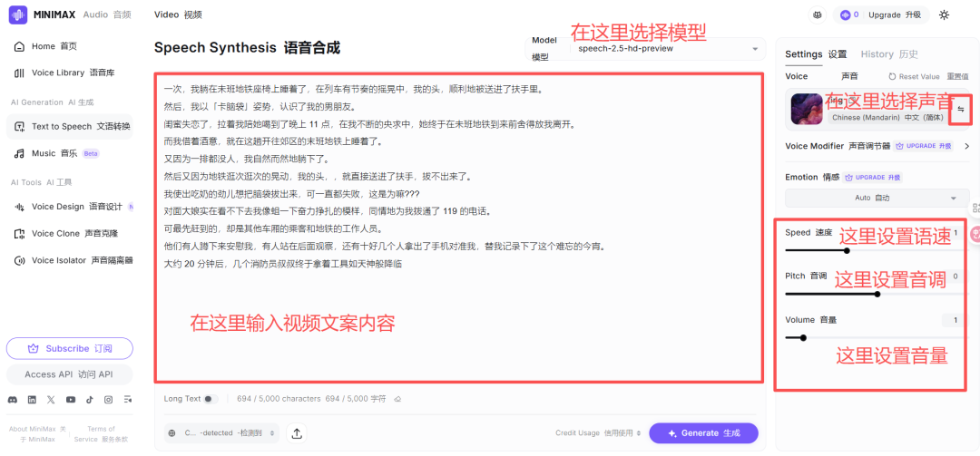This screenshot has height=456, width=980.
Task: Open Music beta in sidebar
Action: pos(69,153)
